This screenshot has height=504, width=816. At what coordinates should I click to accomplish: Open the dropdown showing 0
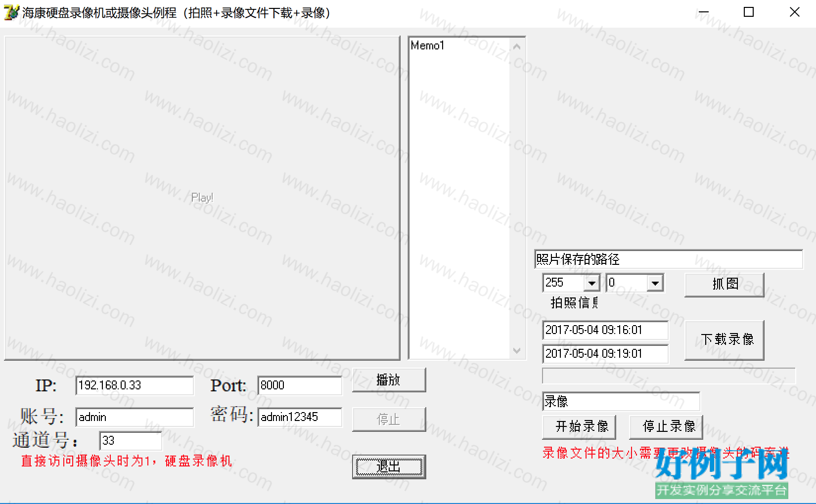click(655, 283)
